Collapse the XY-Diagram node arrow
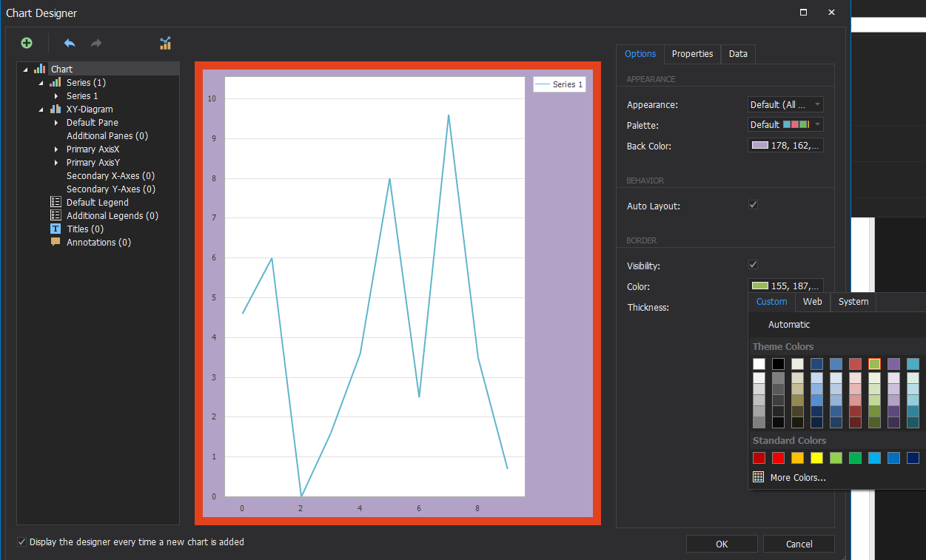Screen dimensions: 926x560 click(x=41, y=109)
